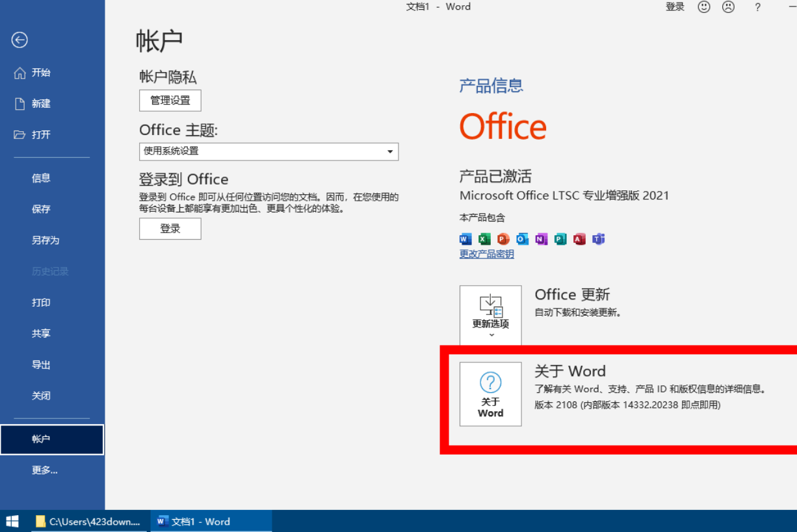The height and width of the screenshot is (532, 797).
Task: Click the 关于 Word button
Action: 490,394
